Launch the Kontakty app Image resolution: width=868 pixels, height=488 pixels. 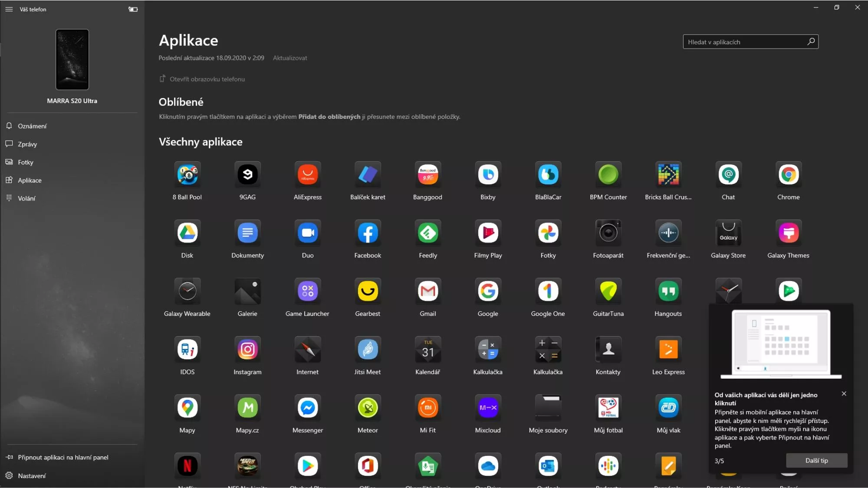coord(608,349)
